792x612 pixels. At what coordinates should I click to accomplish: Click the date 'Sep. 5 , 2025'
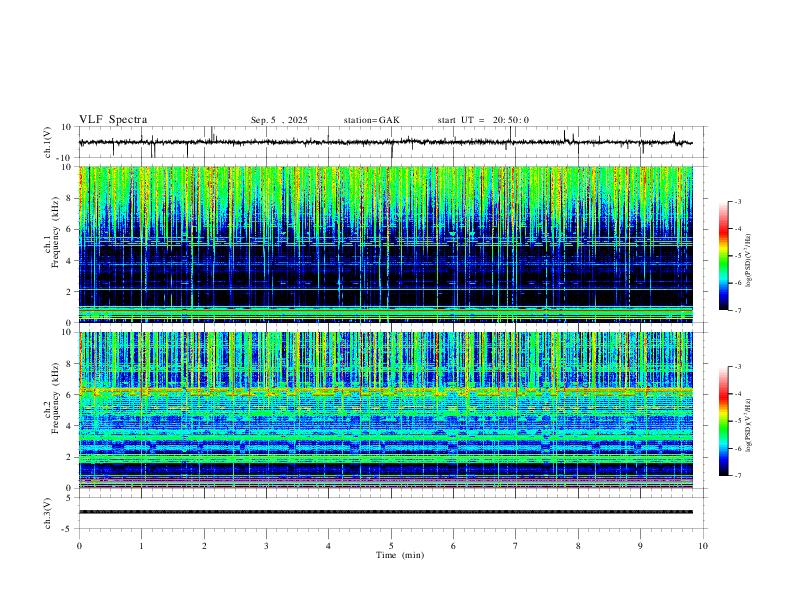click(x=279, y=120)
